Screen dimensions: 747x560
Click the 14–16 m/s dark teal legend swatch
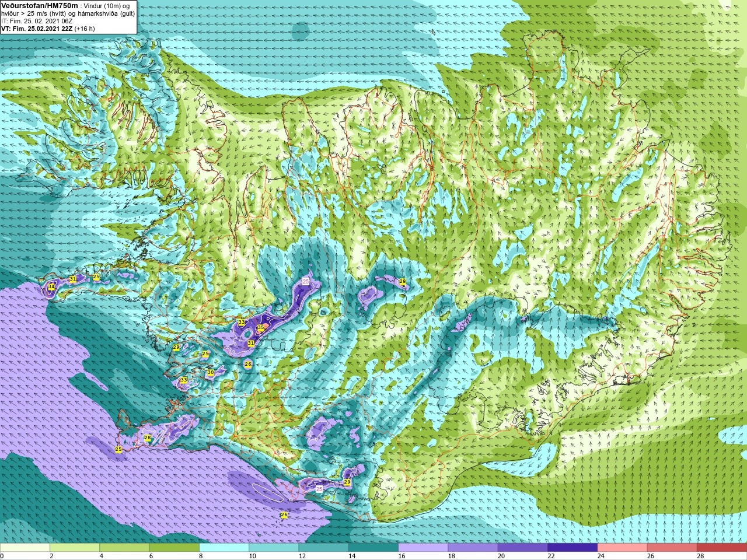coord(373,548)
